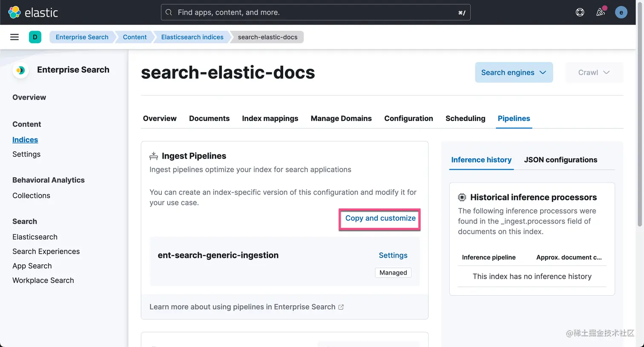Viewport: 644px width, 347px height.
Task: Switch to the Overview tab
Action: pyautogui.click(x=160, y=119)
